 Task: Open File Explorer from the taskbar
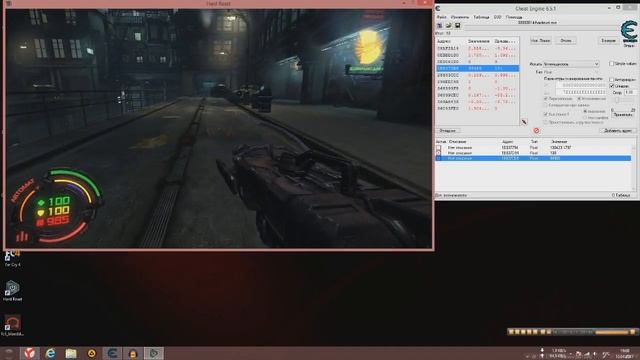point(71,353)
